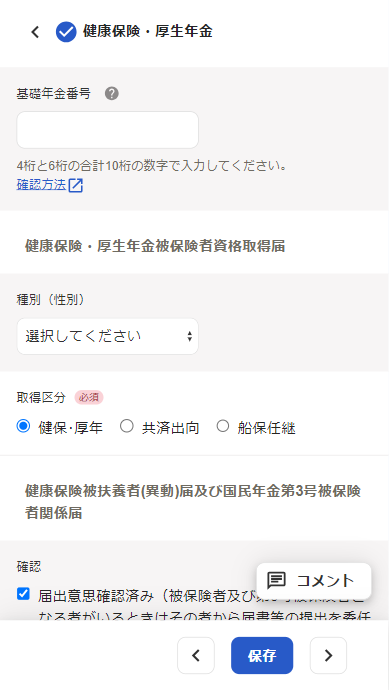Click the back arrow beside 健康保険・厚生年金 title

click(x=35, y=32)
